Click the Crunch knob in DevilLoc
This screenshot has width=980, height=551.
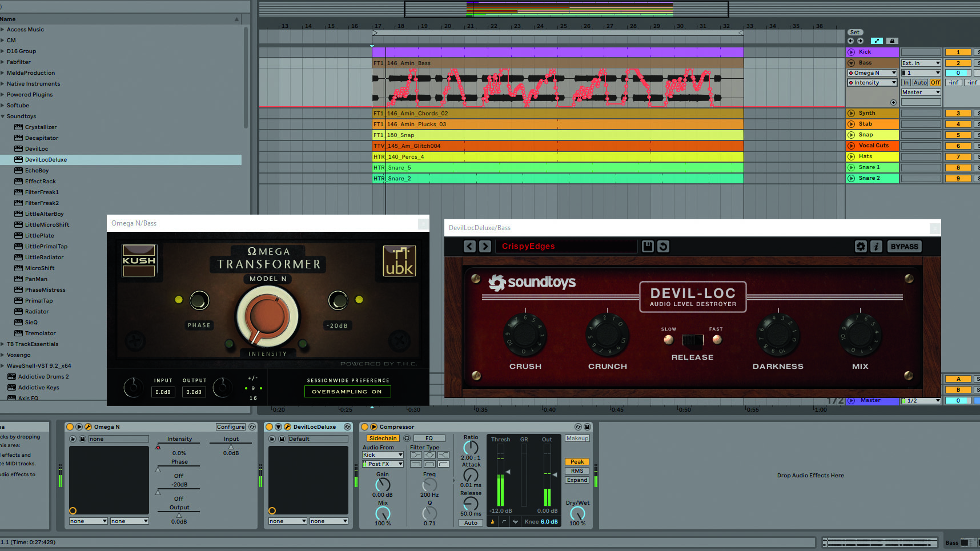tap(608, 335)
